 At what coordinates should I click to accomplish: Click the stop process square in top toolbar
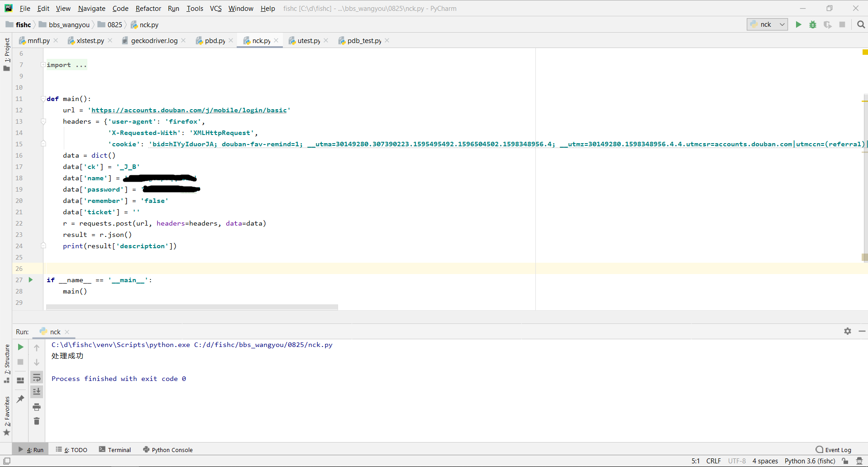click(x=842, y=24)
